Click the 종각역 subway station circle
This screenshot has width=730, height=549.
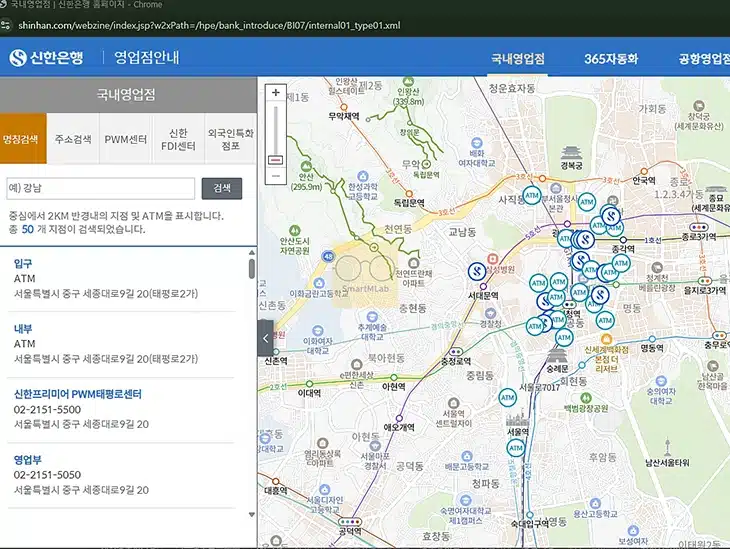[623, 240]
